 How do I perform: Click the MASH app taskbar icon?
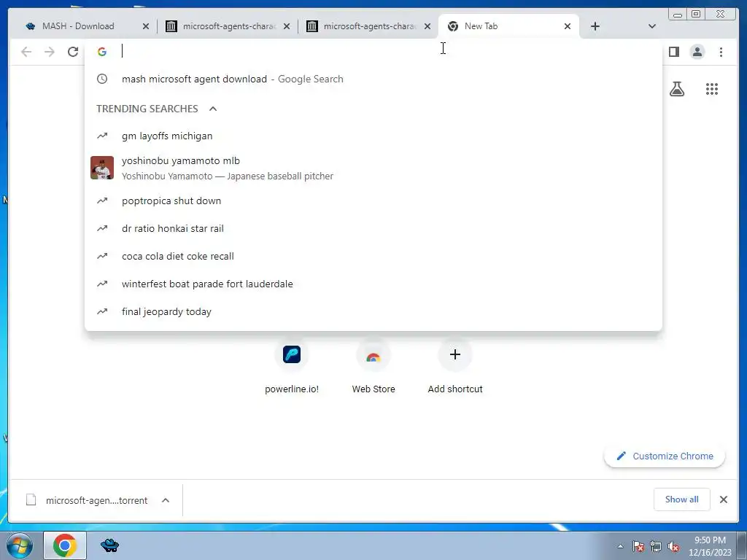(x=110, y=545)
